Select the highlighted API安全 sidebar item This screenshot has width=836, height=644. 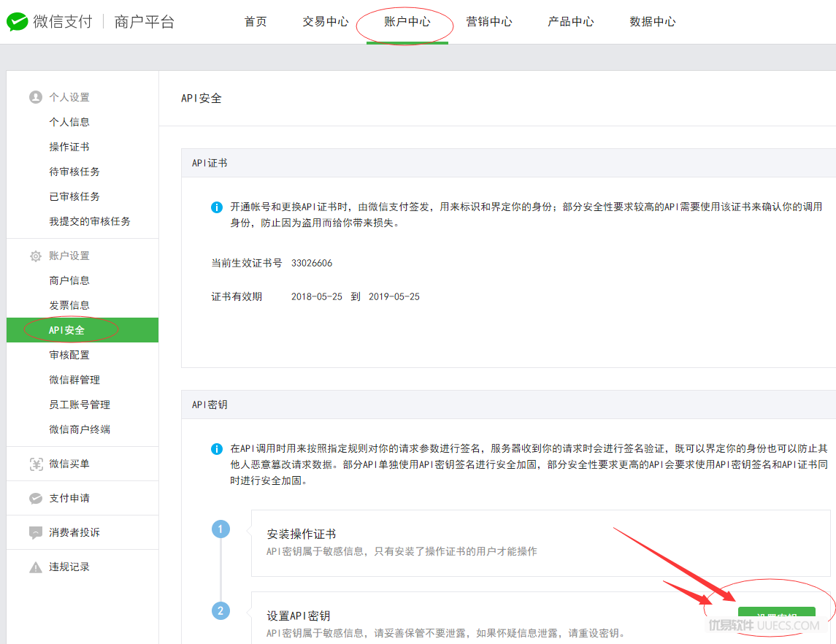(83, 330)
